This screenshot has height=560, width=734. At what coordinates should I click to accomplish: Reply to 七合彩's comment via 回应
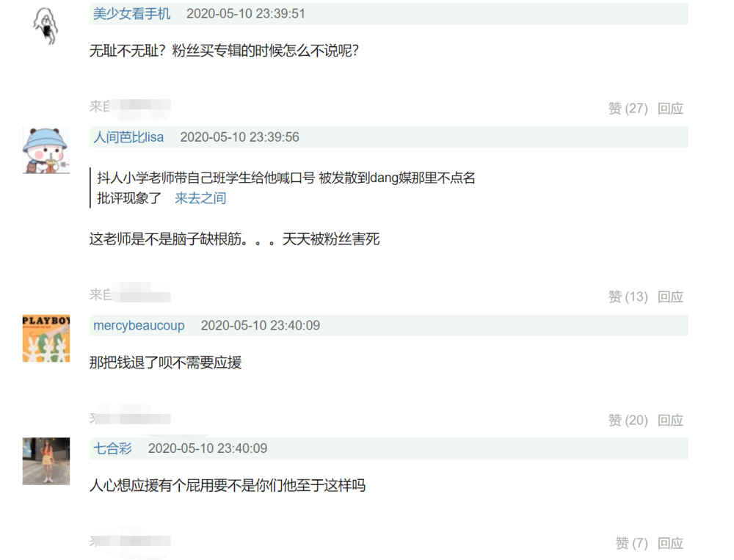pos(670,543)
